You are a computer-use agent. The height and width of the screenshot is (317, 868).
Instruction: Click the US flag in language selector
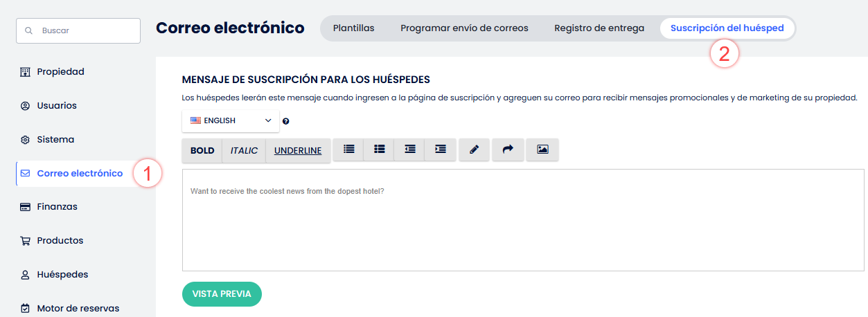click(x=195, y=120)
